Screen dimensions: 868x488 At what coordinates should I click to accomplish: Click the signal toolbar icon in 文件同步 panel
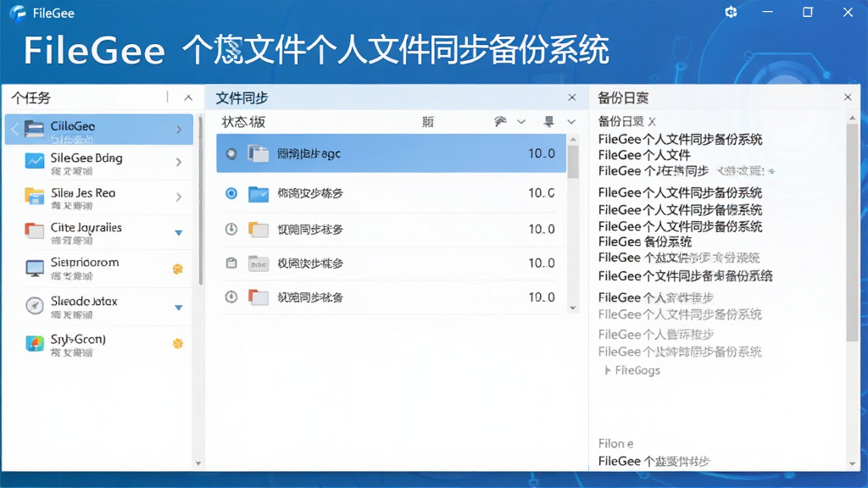pyautogui.click(x=500, y=121)
